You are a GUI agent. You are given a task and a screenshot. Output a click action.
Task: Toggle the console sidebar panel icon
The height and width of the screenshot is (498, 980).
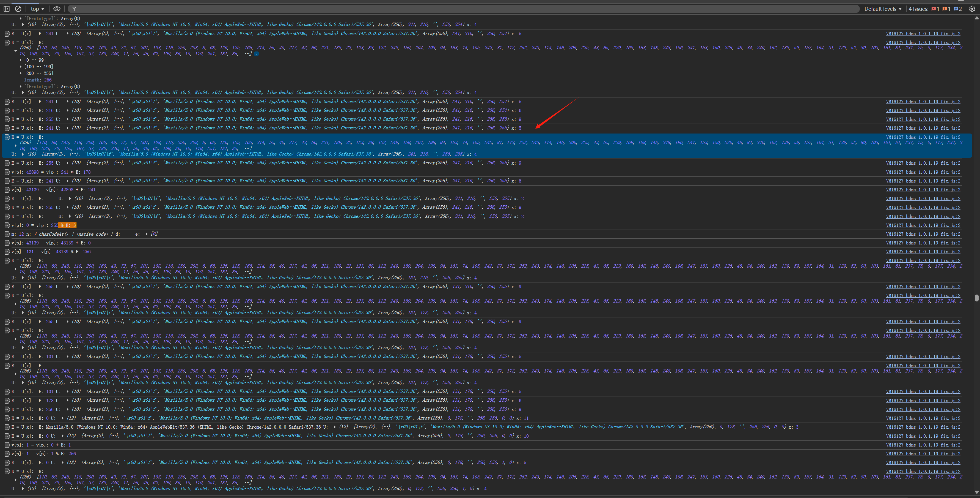pos(7,9)
